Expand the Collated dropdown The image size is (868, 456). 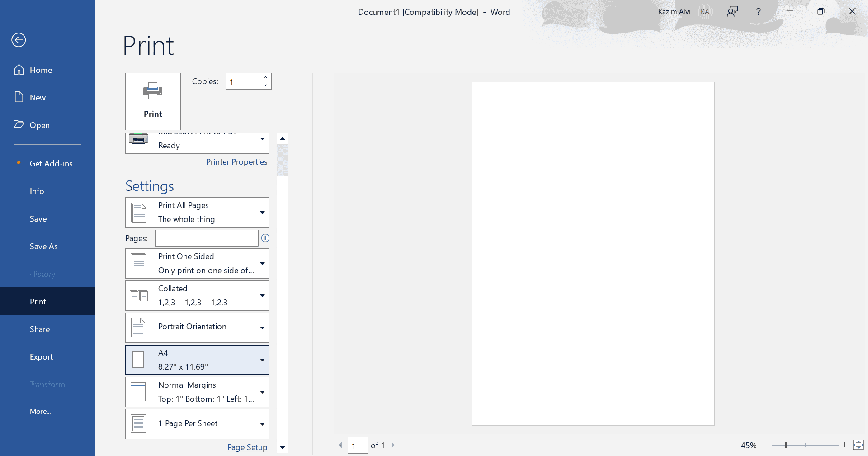[197, 295]
